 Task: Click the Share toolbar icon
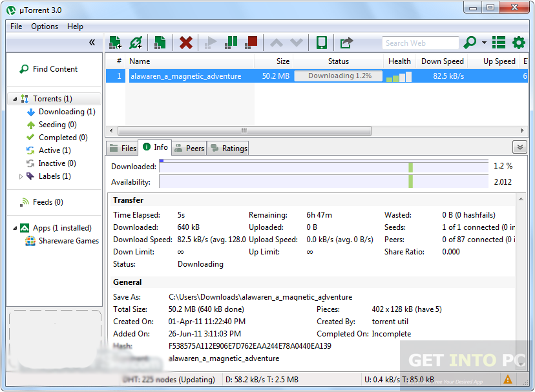click(x=346, y=43)
